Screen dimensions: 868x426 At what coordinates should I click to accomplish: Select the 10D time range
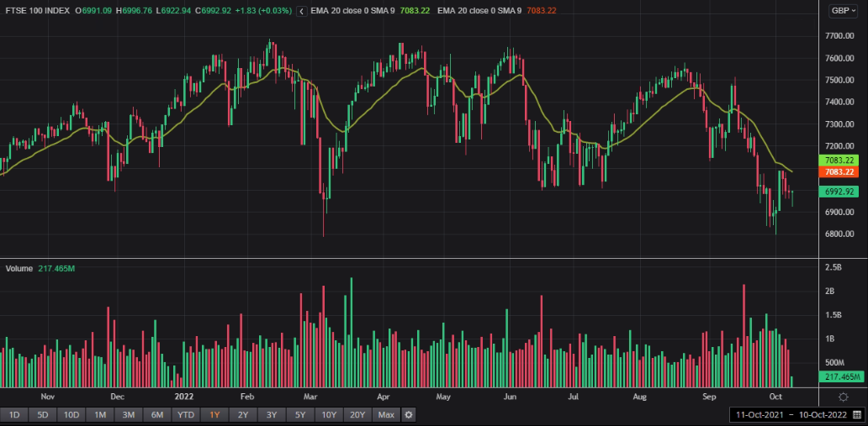tap(71, 414)
